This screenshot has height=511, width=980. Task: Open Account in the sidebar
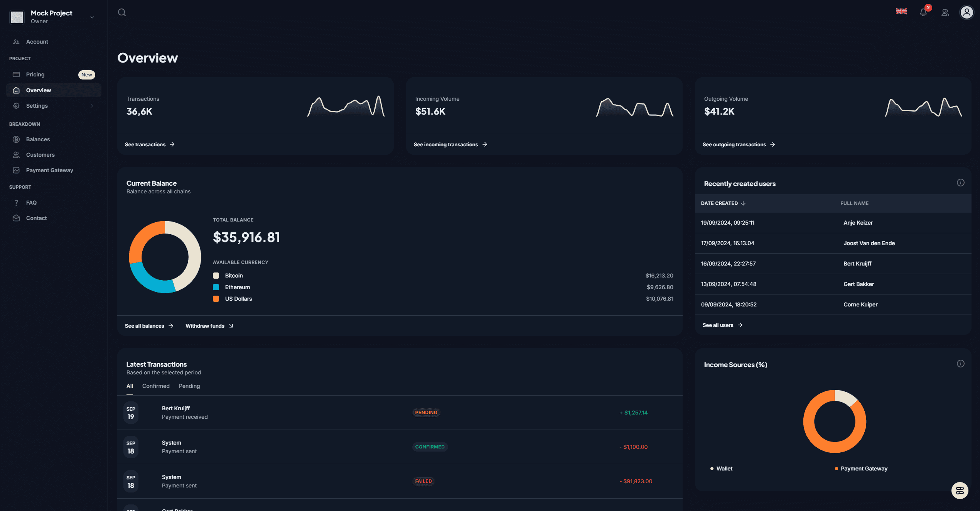pos(54,42)
